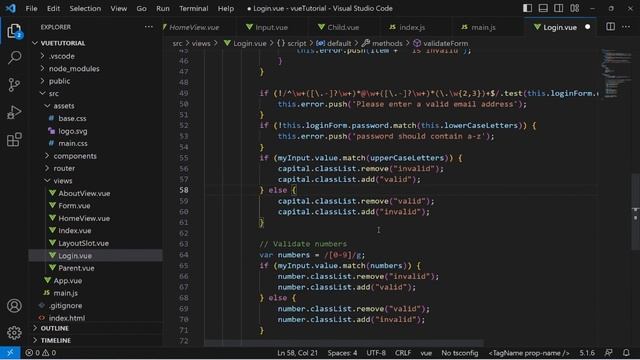Split the editor right
The height and width of the screenshot is (360, 640).
pos(610,27)
